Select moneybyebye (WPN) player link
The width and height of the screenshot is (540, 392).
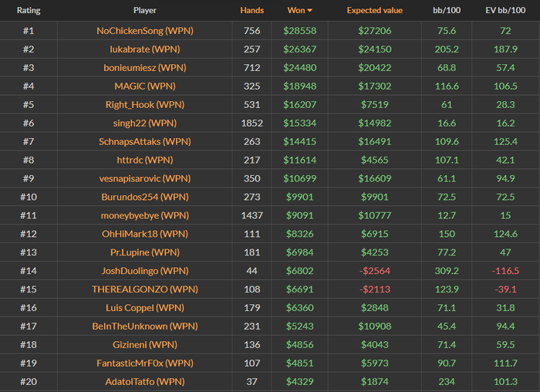[144, 215]
